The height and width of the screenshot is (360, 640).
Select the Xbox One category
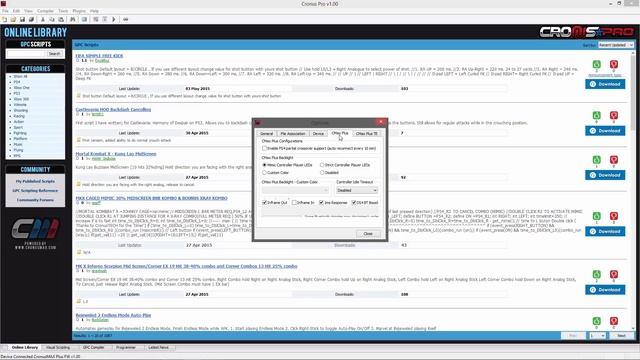pyautogui.click(x=21, y=88)
